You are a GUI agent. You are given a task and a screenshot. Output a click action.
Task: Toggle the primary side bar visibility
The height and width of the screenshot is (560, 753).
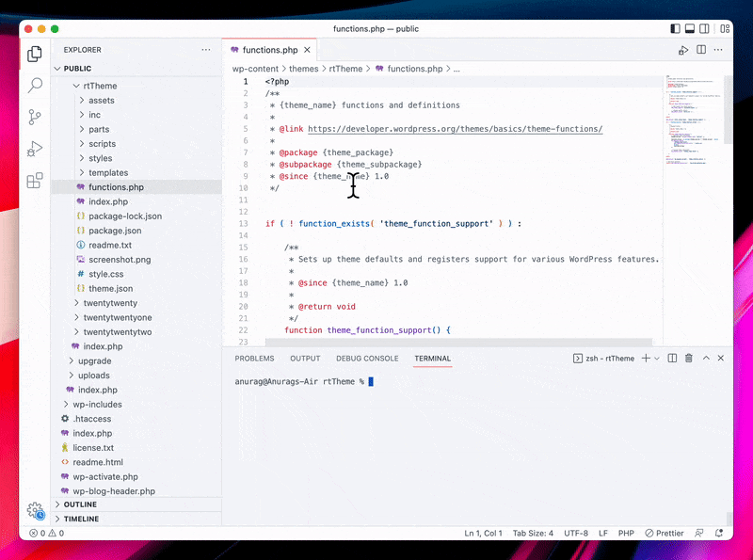(675, 29)
